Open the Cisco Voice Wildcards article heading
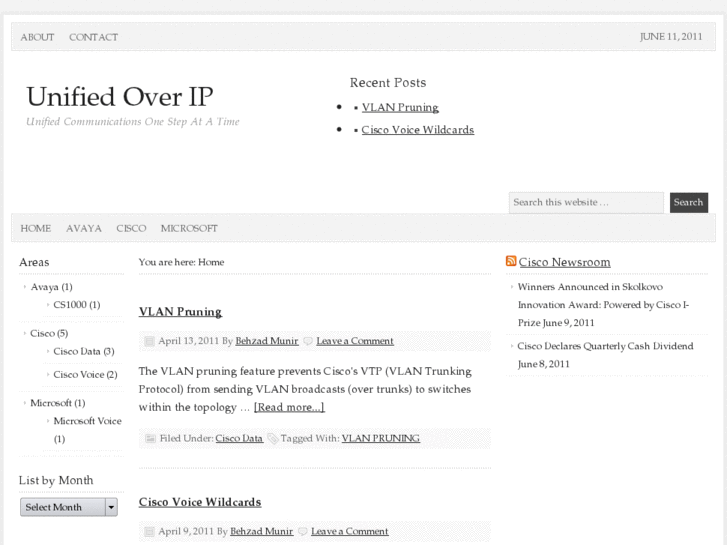Screen dimensions: 727x545 point(200,502)
